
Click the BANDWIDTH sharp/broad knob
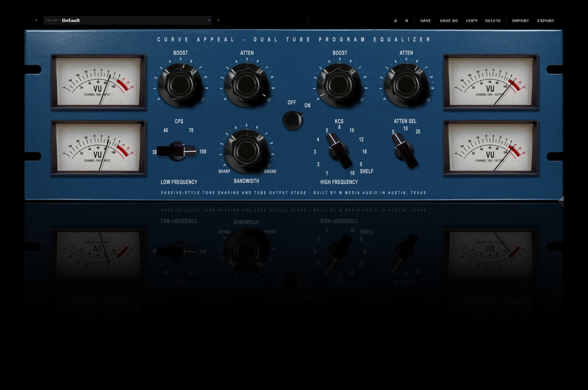click(246, 151)
